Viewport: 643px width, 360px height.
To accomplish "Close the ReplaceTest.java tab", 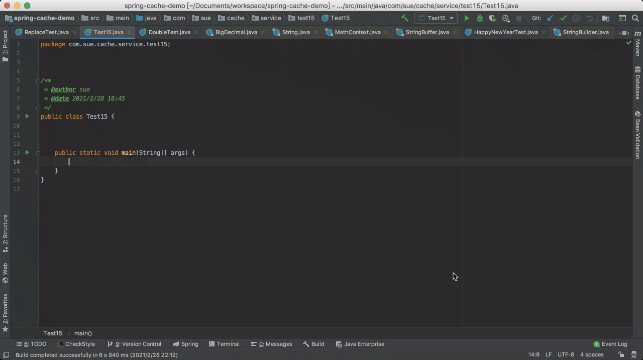I will (x=74, y=32).
